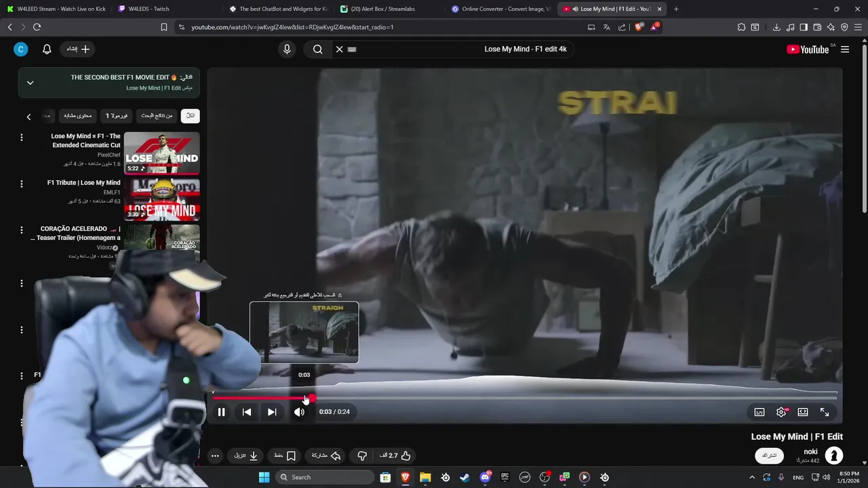868x488 pixels.
Task: Open Brave Wallet icon
Action: pyautogui.click(x=817, y=27)
